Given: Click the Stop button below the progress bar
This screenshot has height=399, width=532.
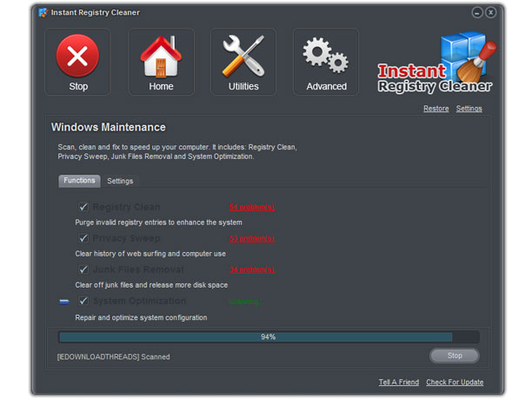Looking at the screenshot, I should 455,356.
